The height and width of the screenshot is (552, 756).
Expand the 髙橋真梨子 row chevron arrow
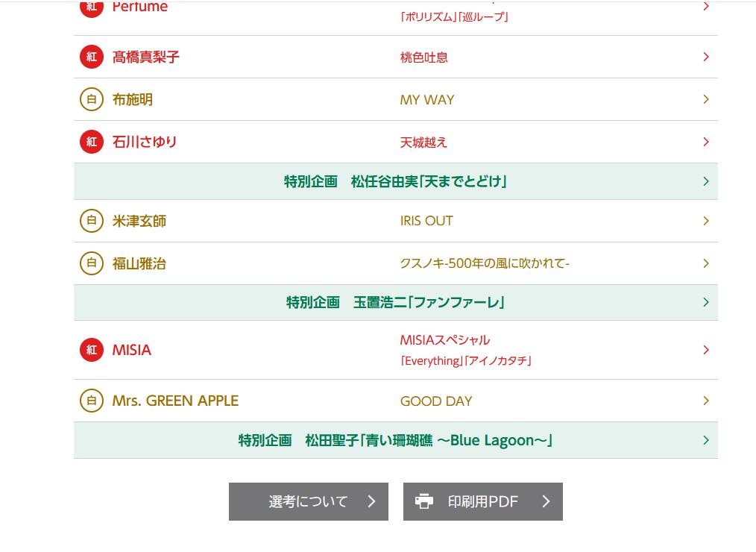click(x=705, y=57)
